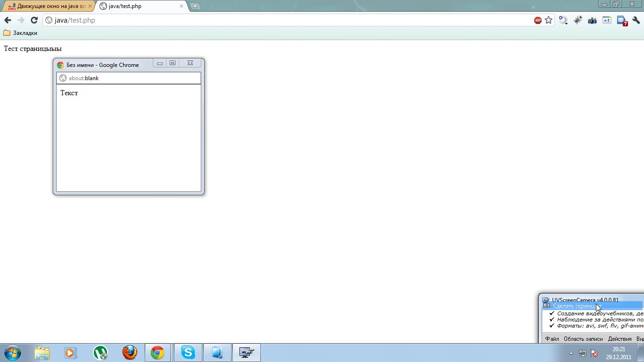The image size is (644, 362).
Task: Click the camera screenshot extension icon
Action: pos(592,20)
